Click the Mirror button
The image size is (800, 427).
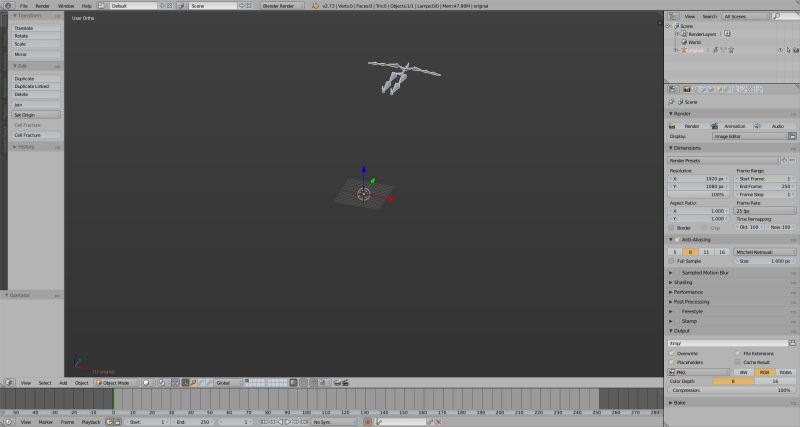click(36, 54)
